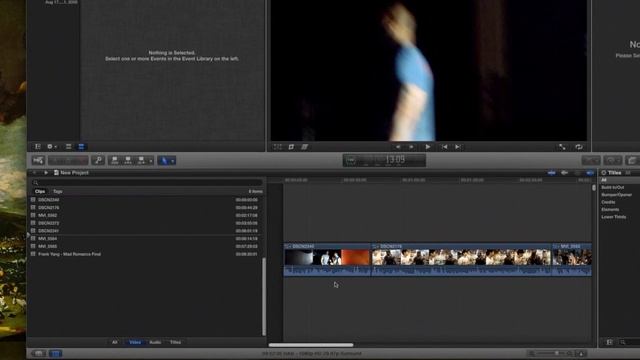The image size is (640, 360).
Task: Open the Distort tool below viewer
Action: point(304,147)
